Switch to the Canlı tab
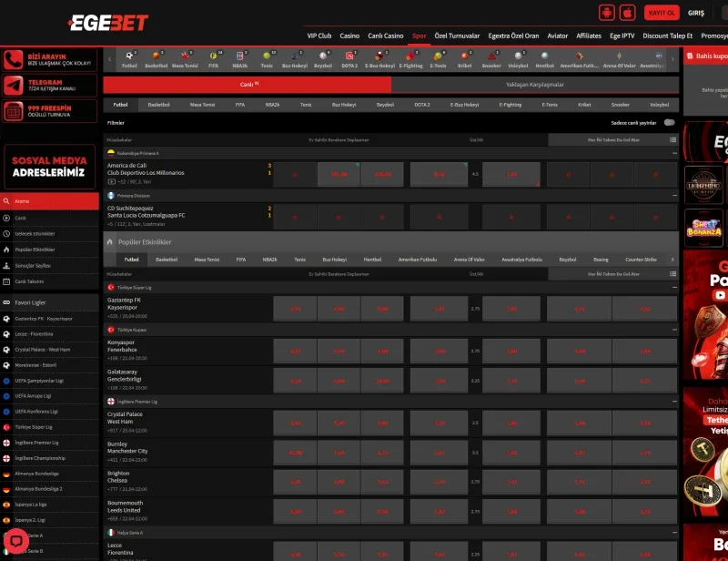The height and width of the screenshot is (561, 728). [248, 85]
